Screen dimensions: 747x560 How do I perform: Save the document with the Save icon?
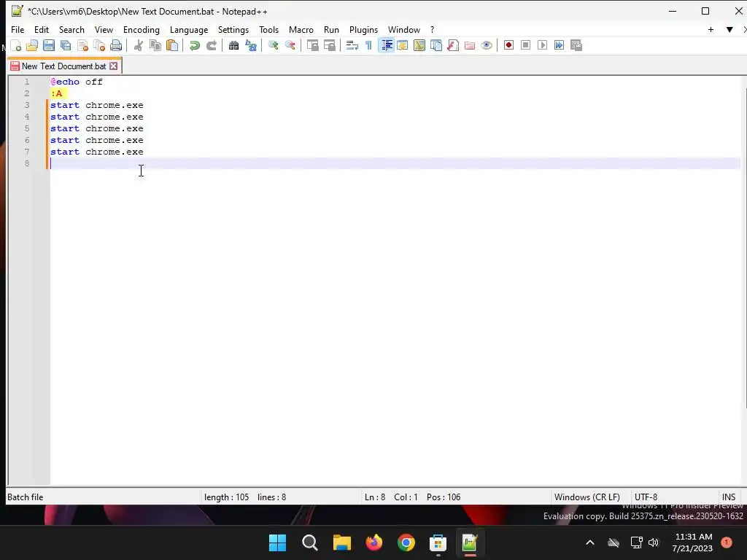[x=49, y=45]
